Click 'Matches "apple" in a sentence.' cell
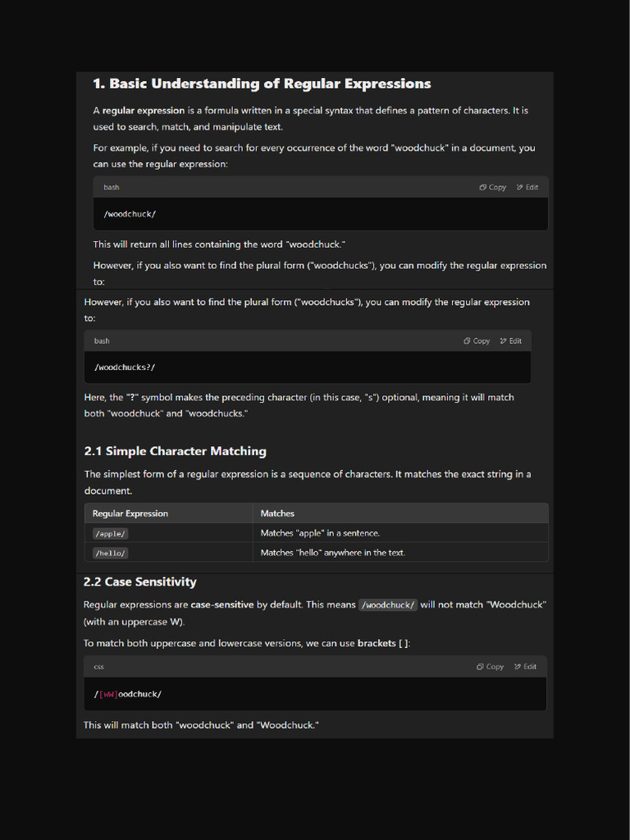630x840 pixels. pyautogui.click(x=320, y=533)
